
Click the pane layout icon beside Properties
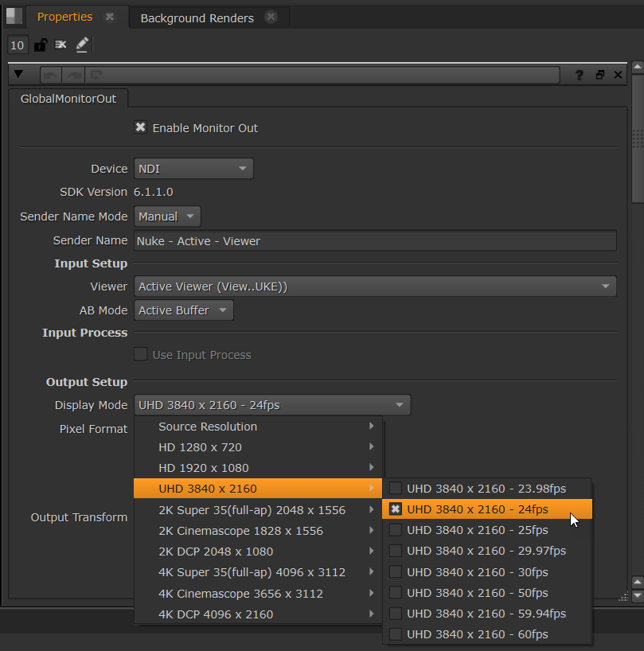(14, 16)
